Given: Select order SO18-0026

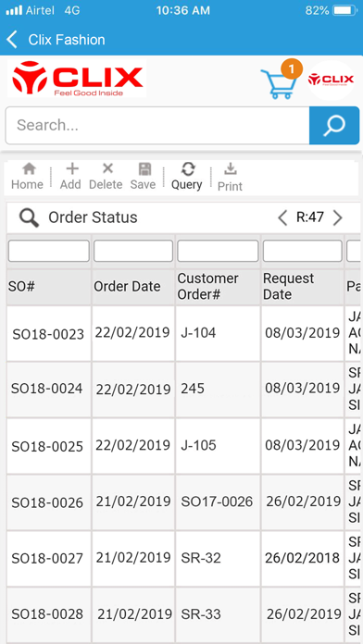Looking at the screenshot, I should point(47,502).
